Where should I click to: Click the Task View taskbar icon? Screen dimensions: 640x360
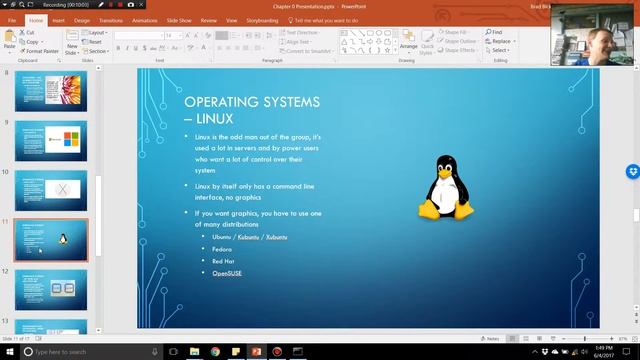tap(173, 351)
